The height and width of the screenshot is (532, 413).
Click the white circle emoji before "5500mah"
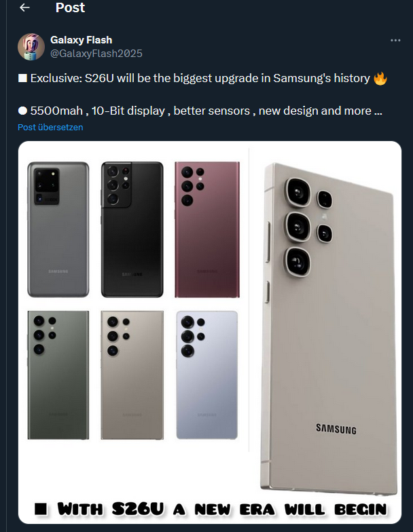point(22,111)
